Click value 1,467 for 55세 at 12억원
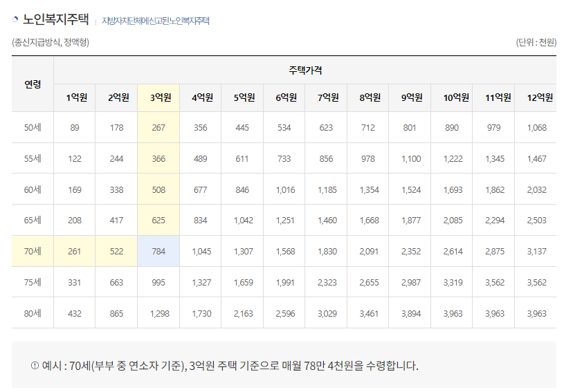Screen dimensions: 573x392 [537, 159]
